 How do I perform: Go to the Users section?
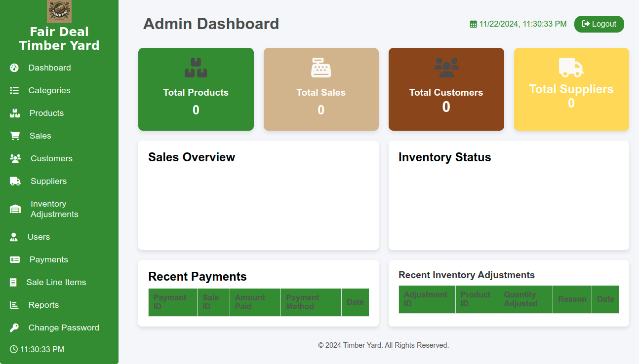[x=39, y=237]
